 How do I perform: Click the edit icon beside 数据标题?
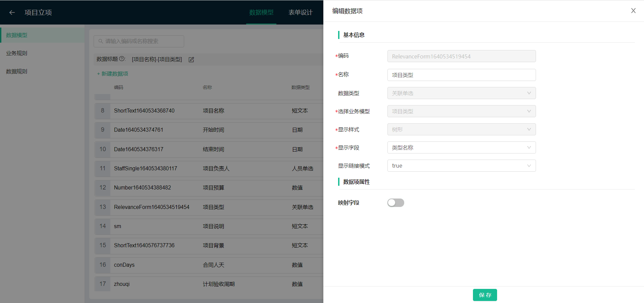coord(191,59)
